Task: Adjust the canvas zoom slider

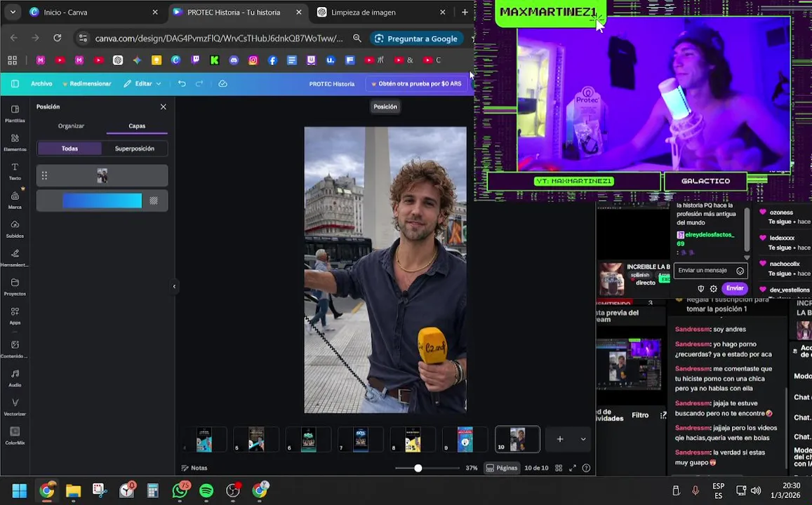Action: coord(418,468)
